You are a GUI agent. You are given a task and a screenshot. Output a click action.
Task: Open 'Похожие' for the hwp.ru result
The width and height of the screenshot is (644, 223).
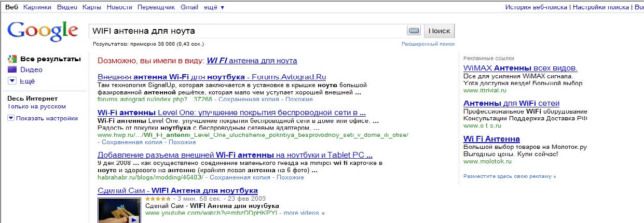[x=182, y=142]
